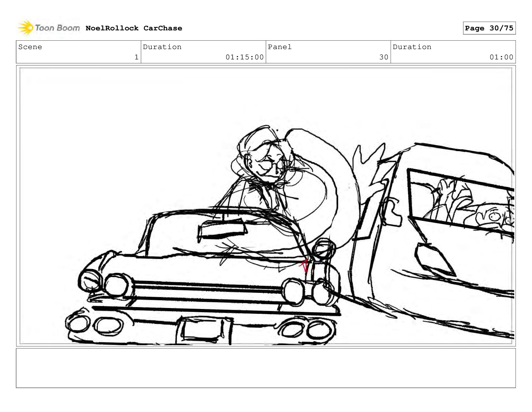Click the storyboard car chase sketch panel
532x412 pixels.
(266, 206)
